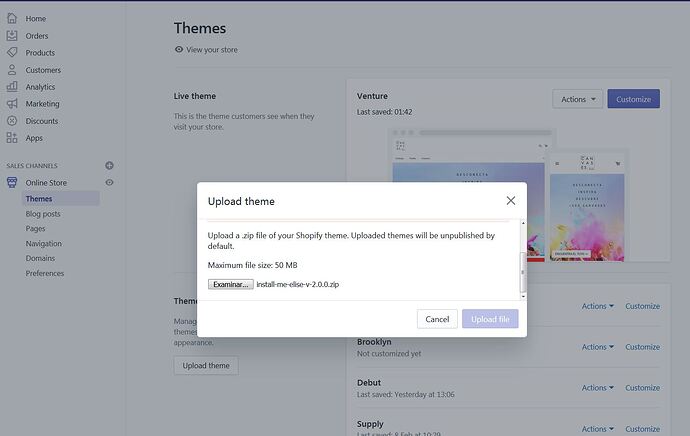
Task: Click the Marketing megaphone icon
Action: [12, 104]
